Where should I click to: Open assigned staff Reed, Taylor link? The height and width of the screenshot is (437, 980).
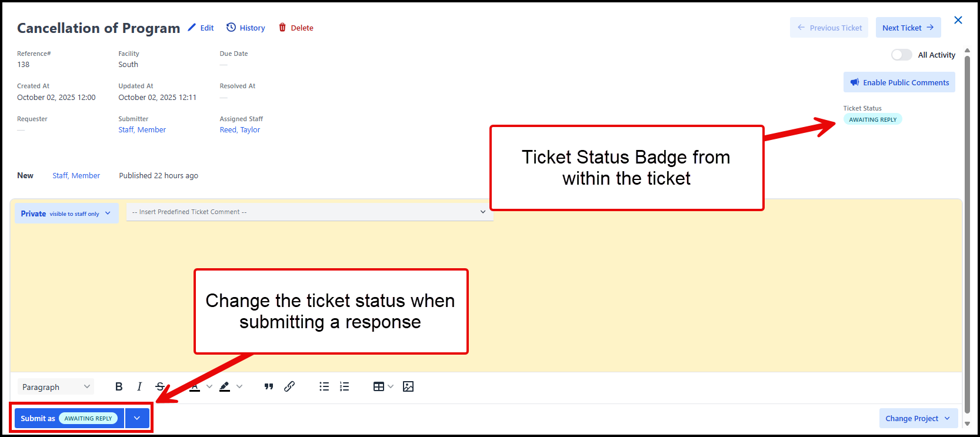point(240,130)
